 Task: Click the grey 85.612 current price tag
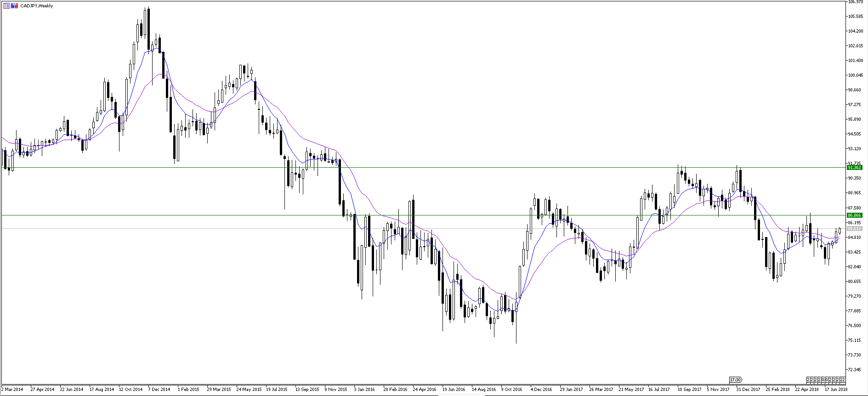855,228
